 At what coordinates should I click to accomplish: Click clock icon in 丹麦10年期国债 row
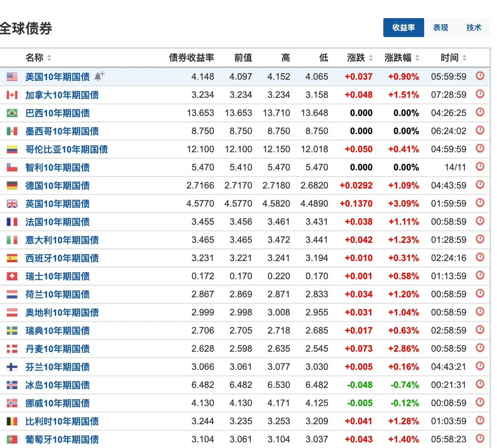pyautogui.click(x=480, y=348)
